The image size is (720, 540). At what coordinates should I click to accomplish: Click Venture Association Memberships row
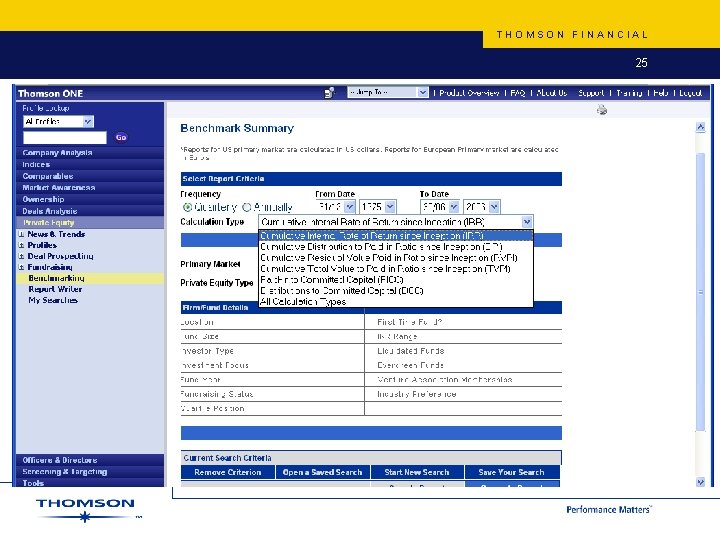click(x=444, y=380)
